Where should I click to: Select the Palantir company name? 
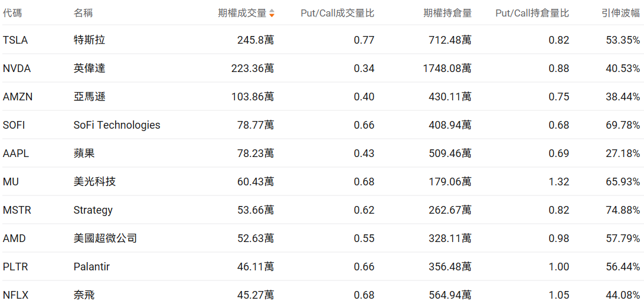91,267
